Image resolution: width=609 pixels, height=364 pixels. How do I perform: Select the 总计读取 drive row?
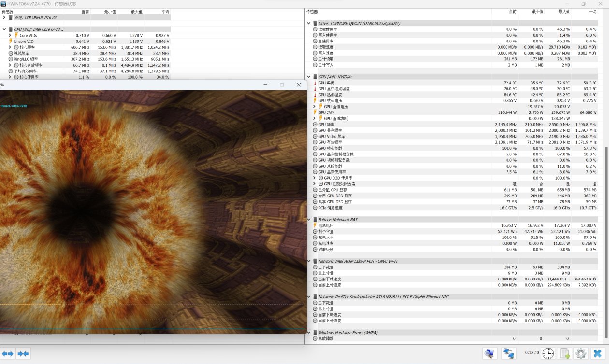454,59
